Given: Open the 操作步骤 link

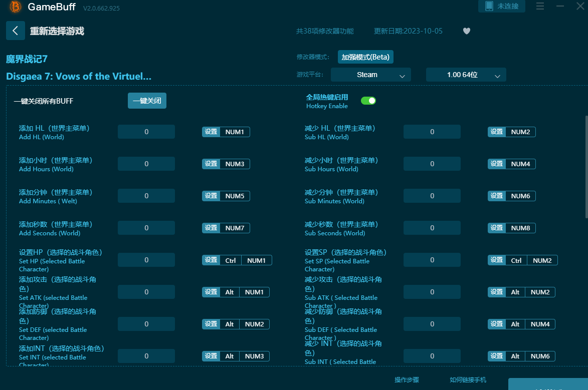Looking at the screenshot, I should point(407,380).
